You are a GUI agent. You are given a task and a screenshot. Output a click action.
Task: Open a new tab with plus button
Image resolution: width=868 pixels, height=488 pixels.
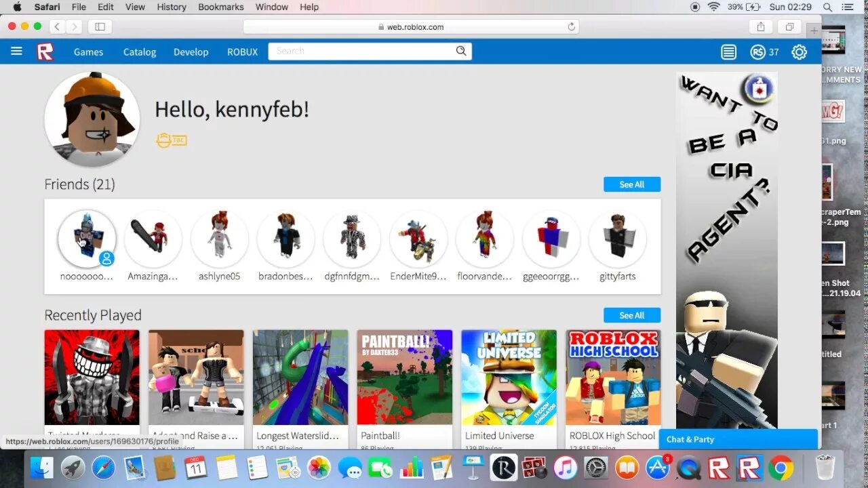[814, 30]
